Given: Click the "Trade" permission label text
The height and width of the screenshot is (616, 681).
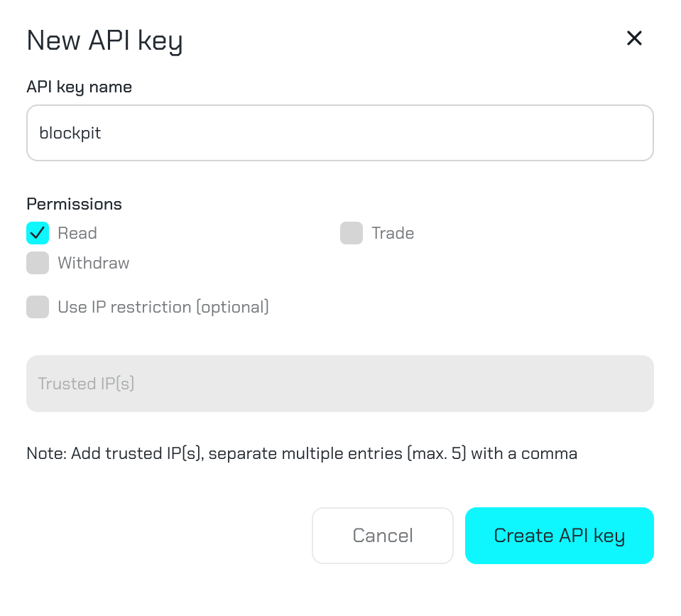Looking at the screenshot, I should tap(393, 233).
